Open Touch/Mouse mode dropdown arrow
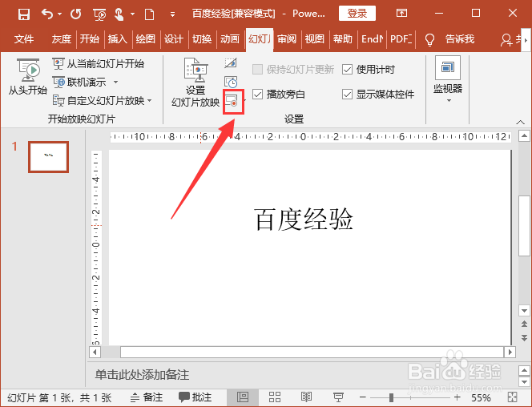This screenshot has height=407, width=532. (133, 14)
